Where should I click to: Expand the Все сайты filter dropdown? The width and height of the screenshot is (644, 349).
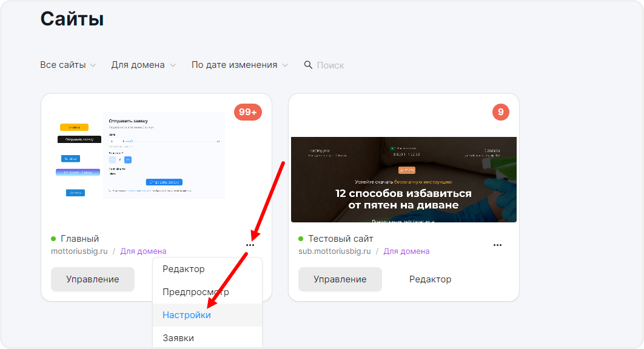point(67,65)
